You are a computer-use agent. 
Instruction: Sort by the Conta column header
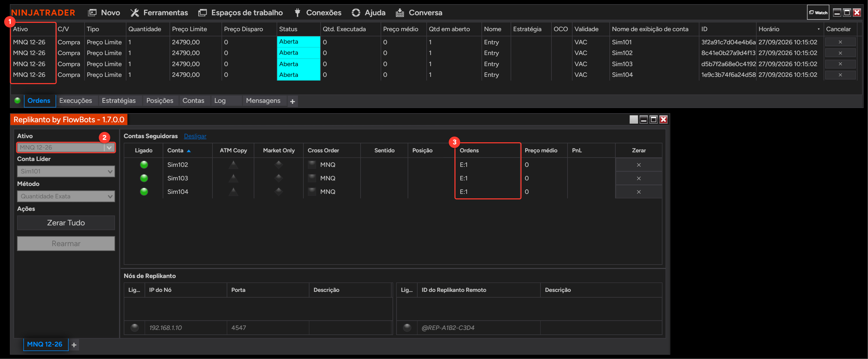(187, 151)
